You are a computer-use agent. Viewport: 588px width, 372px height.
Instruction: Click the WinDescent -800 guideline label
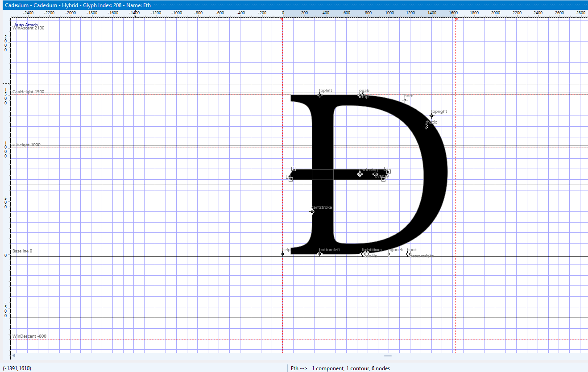pos(29,336)
